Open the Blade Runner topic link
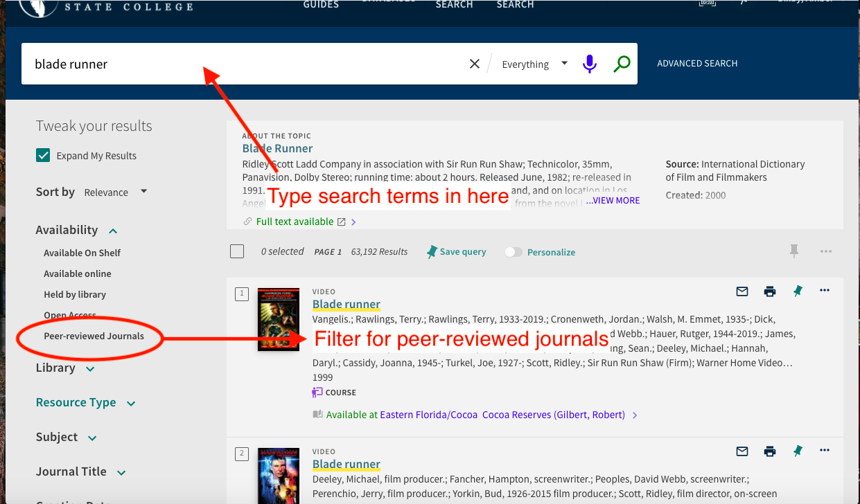 click(277, 148)
